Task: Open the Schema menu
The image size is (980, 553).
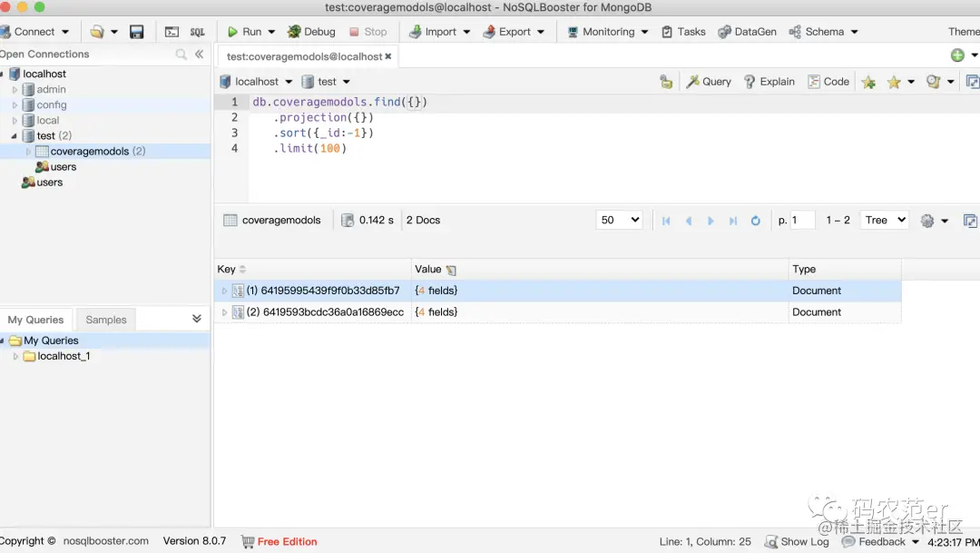Action: click(x=823, y=32)
